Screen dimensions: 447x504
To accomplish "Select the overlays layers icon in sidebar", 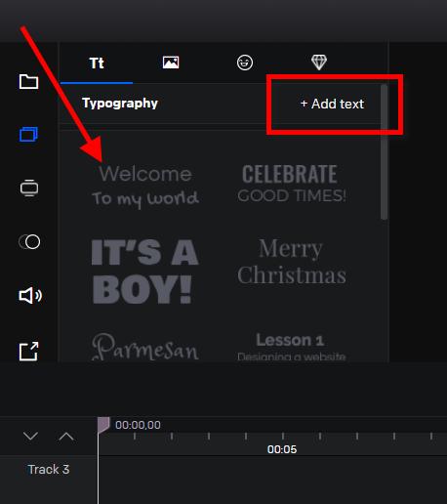I will 28,134.
